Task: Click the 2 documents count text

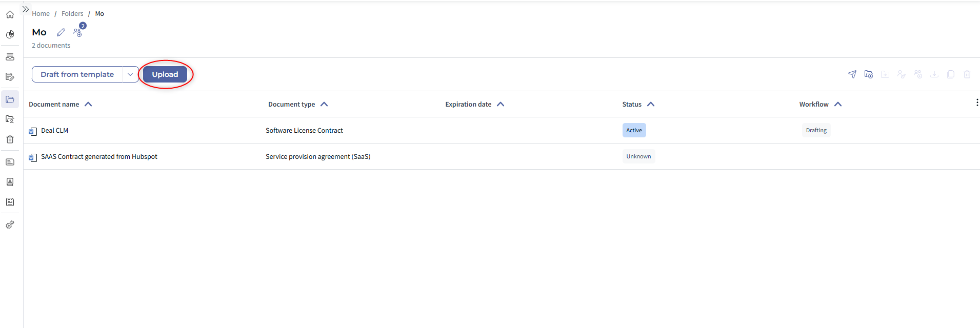Action: [x=51, y=46]
